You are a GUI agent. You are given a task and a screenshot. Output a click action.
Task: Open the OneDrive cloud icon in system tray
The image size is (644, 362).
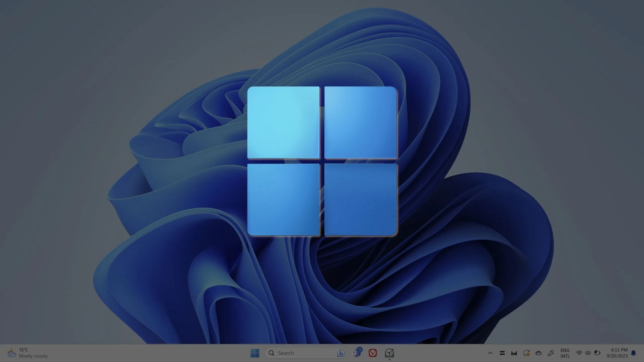(538, 353)
